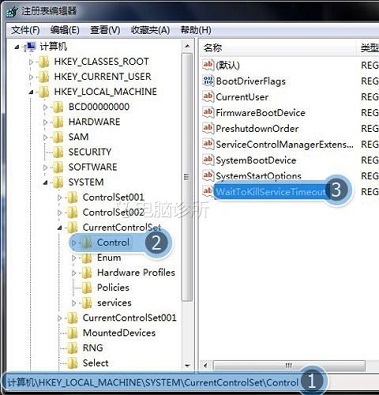Viewport: 379px width, 395px height.
Task: Select the (默认) default value icon
Action: [208, 65]
